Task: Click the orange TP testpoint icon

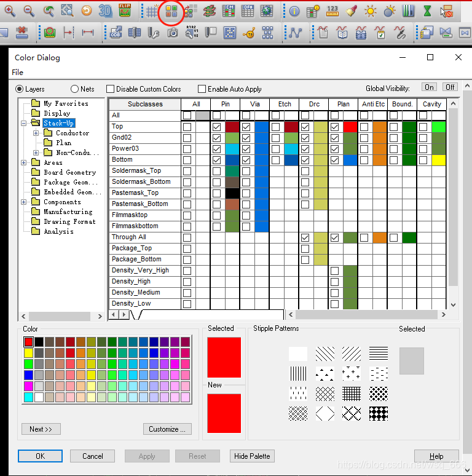Action: pyautogui.click(x=249, y=33)
